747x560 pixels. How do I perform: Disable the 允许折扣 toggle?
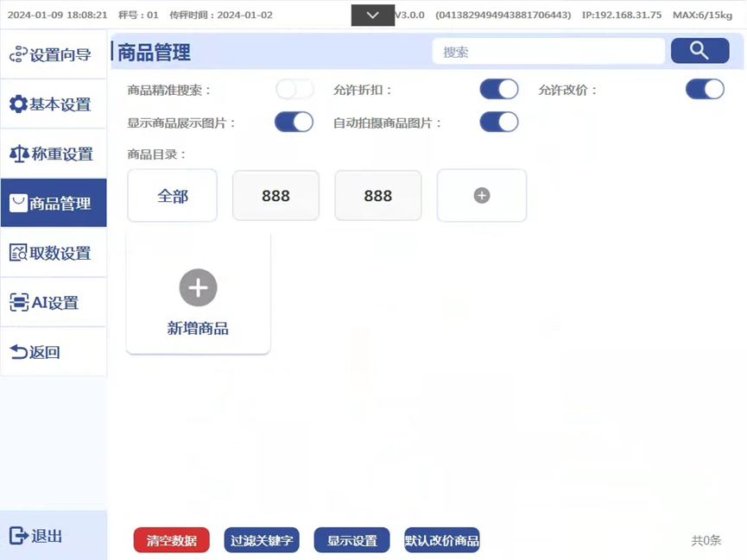499,90
